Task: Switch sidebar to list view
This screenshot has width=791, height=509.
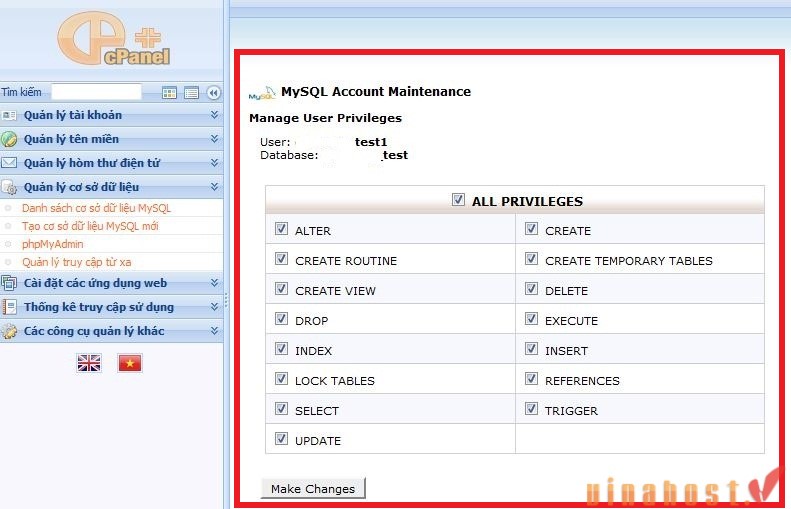Action: 191,93
